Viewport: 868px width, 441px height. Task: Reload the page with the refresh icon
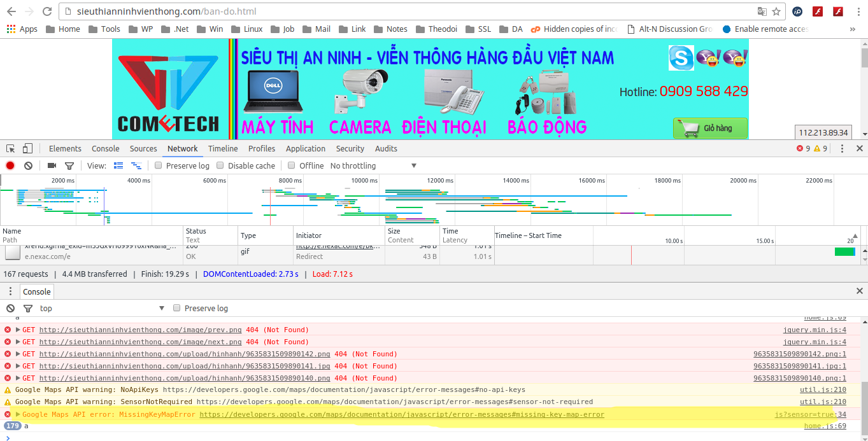click(x=47, y=11)
